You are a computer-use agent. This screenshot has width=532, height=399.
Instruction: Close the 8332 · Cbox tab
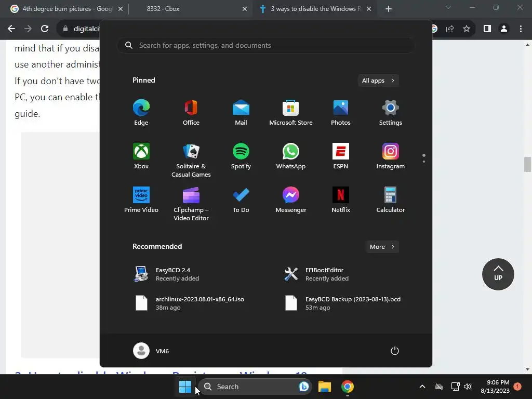tap(245, 9)
